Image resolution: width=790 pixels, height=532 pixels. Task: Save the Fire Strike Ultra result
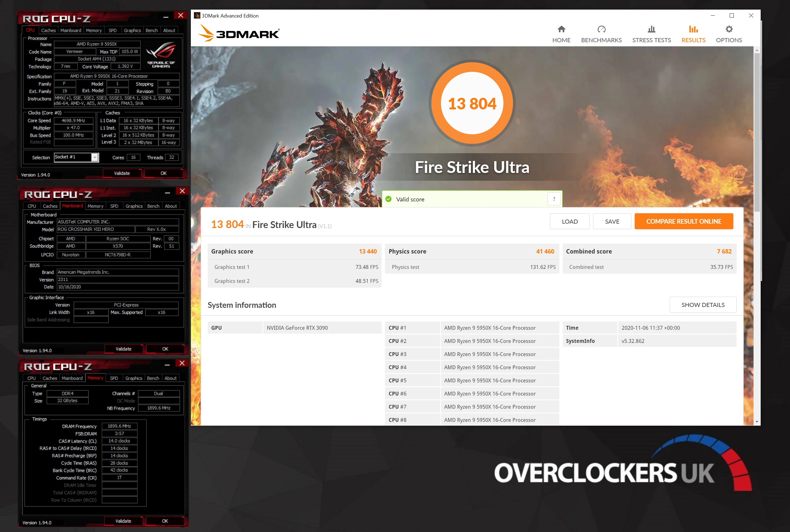pos(612,221)
